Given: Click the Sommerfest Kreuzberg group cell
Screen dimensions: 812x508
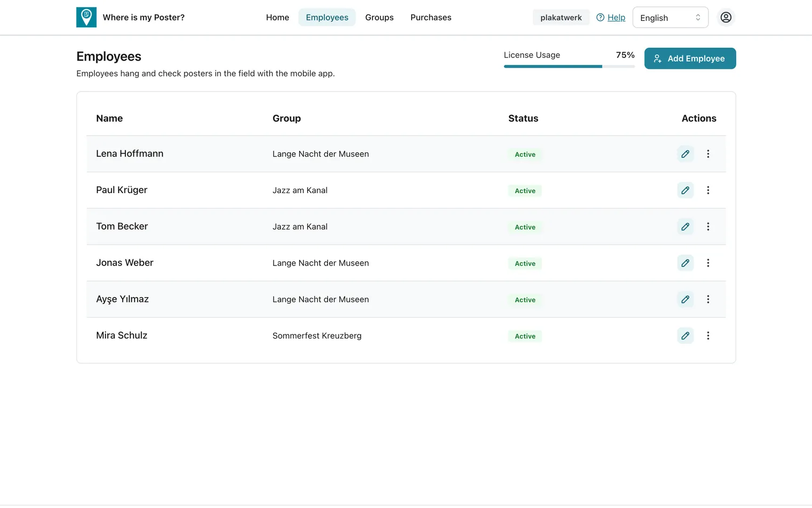Looking at the screenshot, I should tap(317, 336).
